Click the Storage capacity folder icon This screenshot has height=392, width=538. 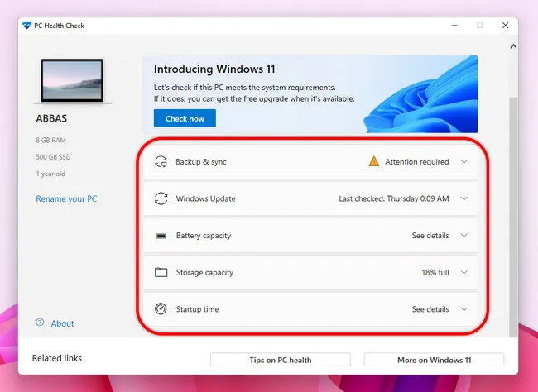161,273
